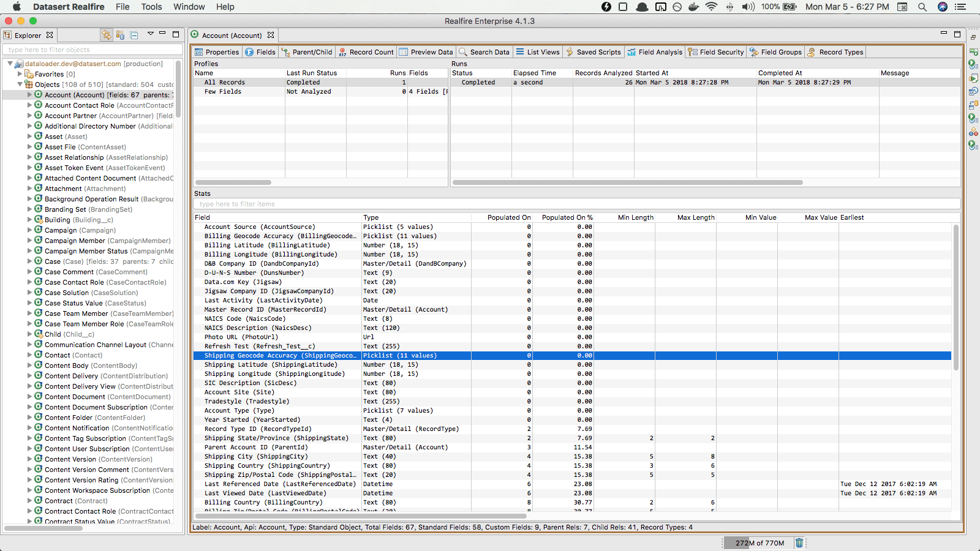Collapse all nodes in Explorer tree
Screen dimensions: 980x551
(134, 35)
